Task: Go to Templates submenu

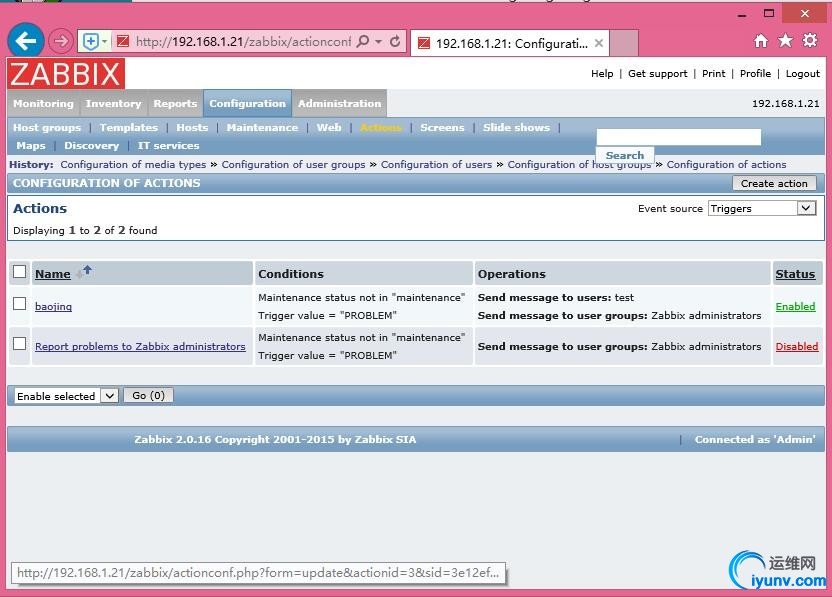Action: click(x=129, y=127)
